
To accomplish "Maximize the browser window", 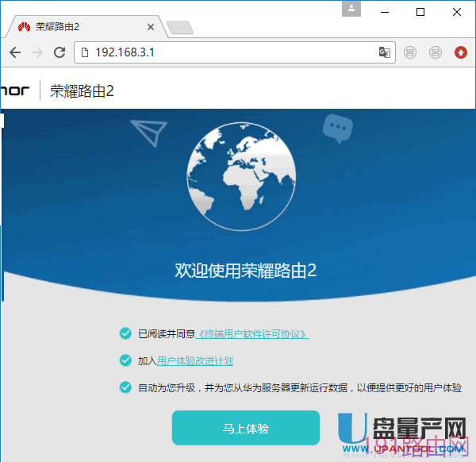I will pyautogui.click(x=420, y=12).
